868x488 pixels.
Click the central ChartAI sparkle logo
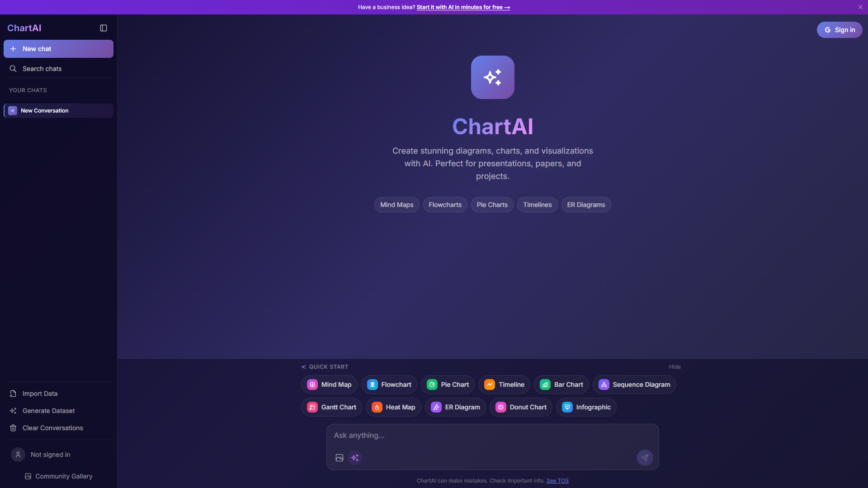[x=493, y=77]
